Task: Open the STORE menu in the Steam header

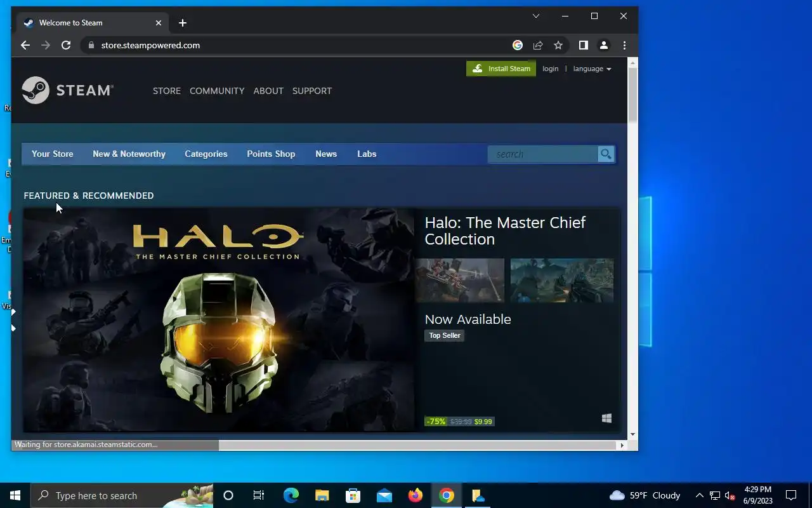Action: click(167, 91)
